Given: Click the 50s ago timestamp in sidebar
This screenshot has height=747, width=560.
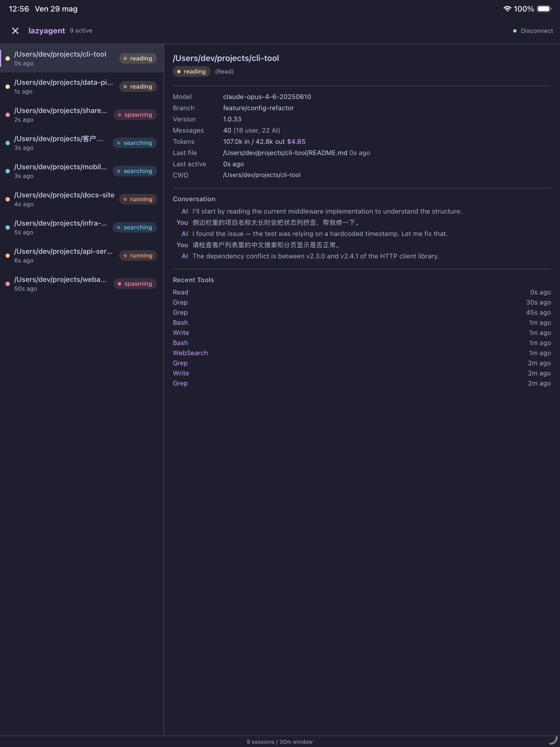Looking at the screenshot, I should [26, 289].
